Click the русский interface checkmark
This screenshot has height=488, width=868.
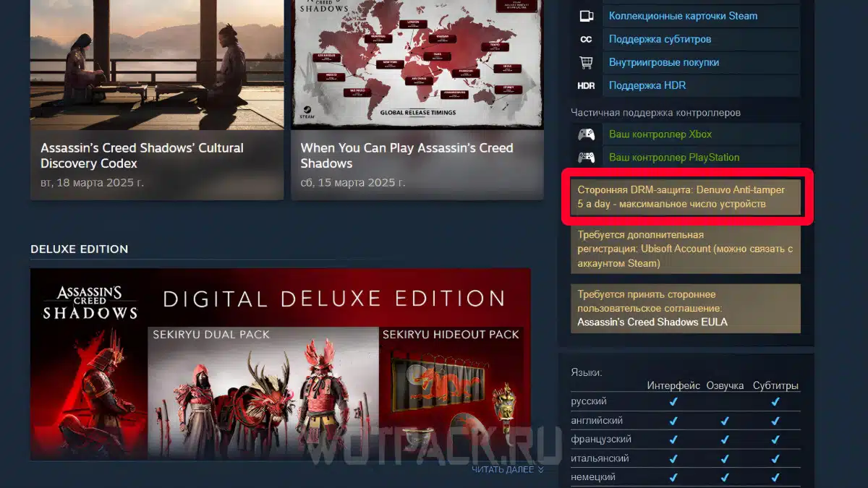673,402
